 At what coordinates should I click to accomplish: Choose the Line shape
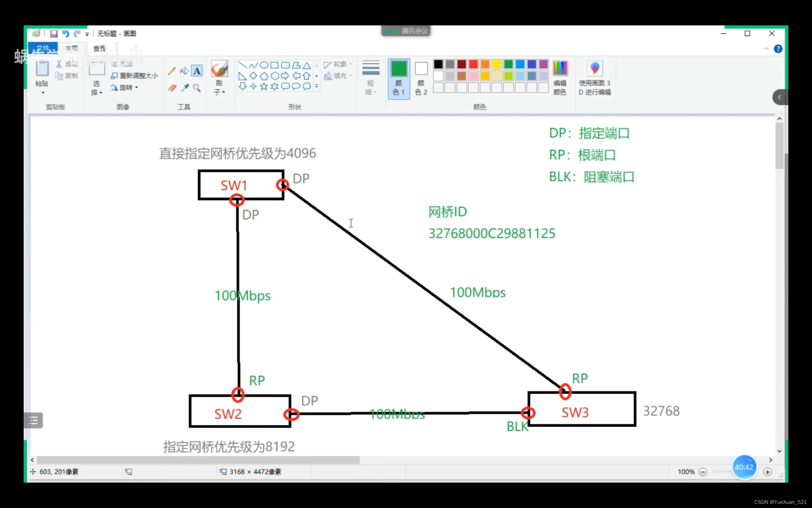(x=243, y=65)
